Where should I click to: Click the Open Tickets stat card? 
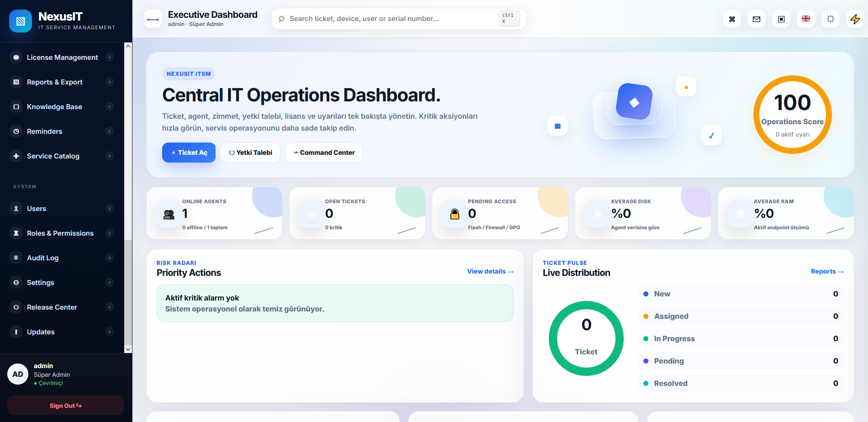click(x=357, y=213)
